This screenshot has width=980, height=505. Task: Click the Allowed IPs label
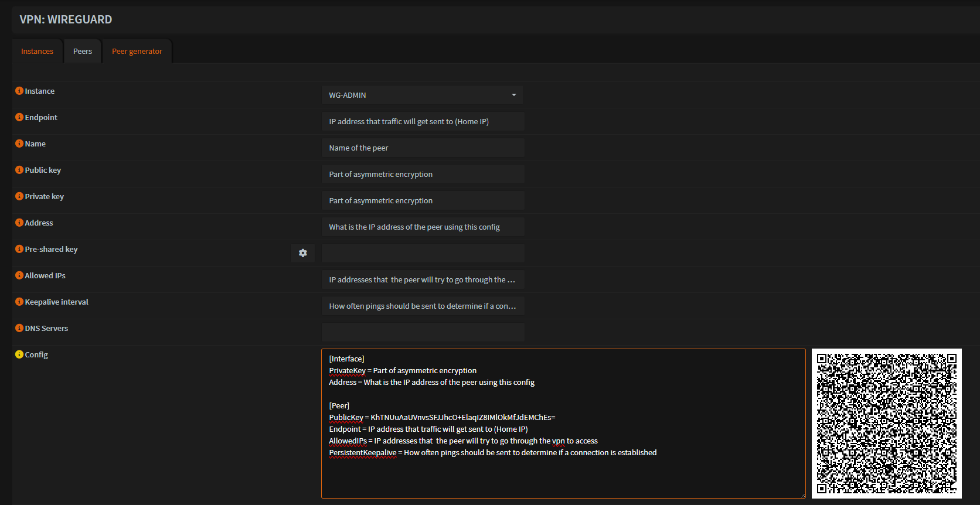click(45, 275)
